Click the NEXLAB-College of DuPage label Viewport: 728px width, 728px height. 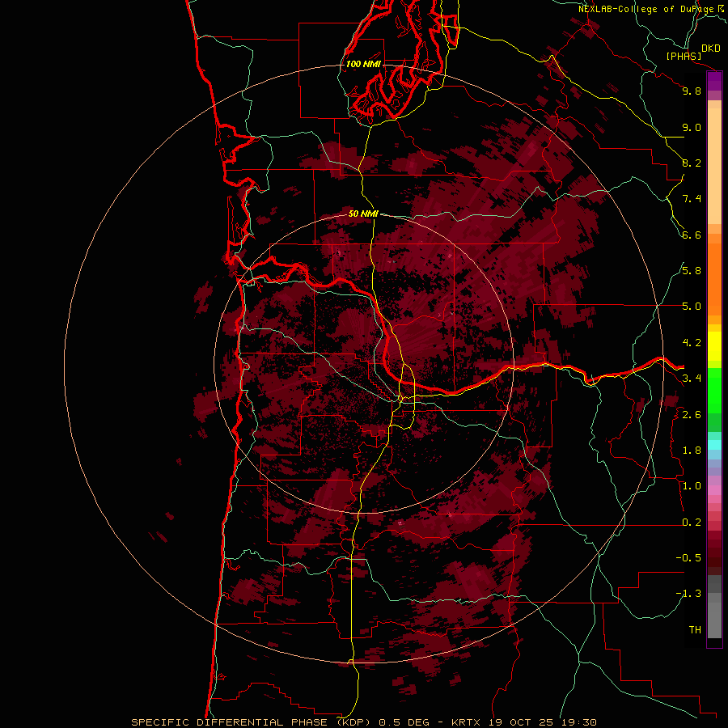[x=645, y=9]
